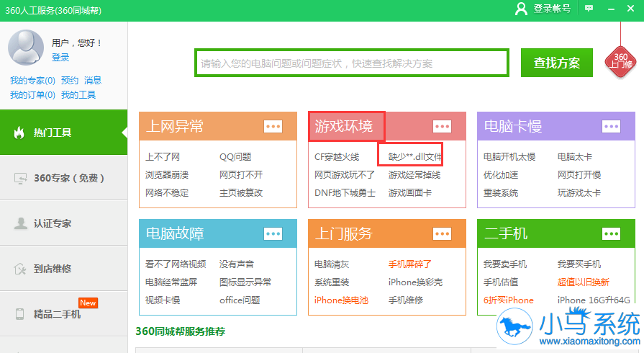Image resolution: width=644 pixels, height=353 pixels.
Task: Click the monitor icon beside 360专家
Action: pos(20,178)
